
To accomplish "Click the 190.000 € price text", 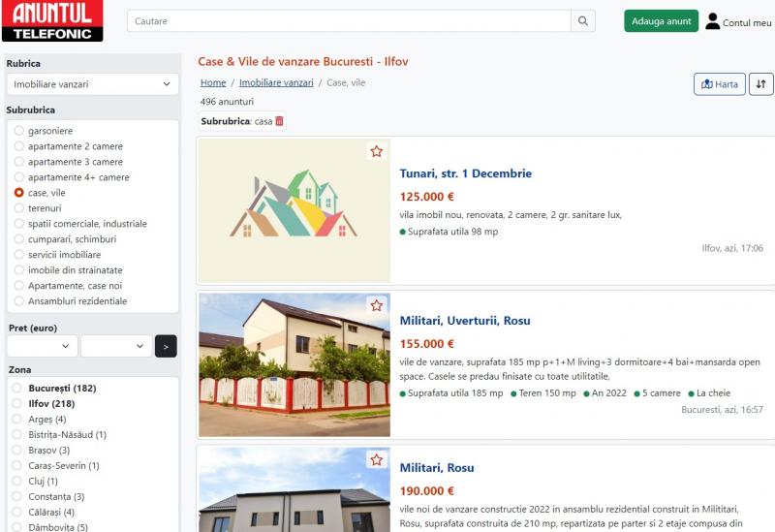I will (426, 491).
